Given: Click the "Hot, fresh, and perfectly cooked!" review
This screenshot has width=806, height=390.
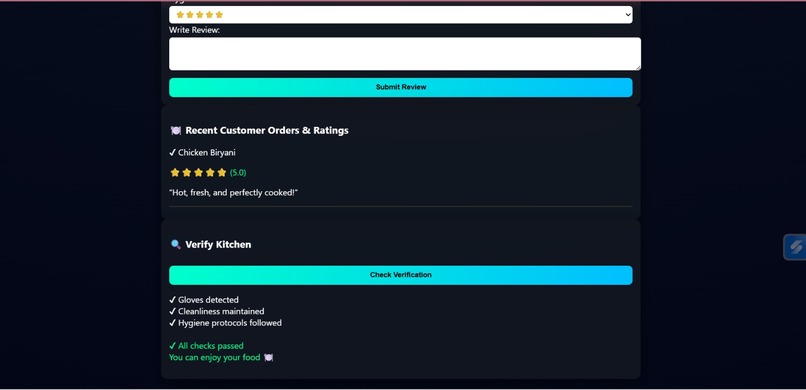Looking at the screenshot, I should (x=233, y=193).
